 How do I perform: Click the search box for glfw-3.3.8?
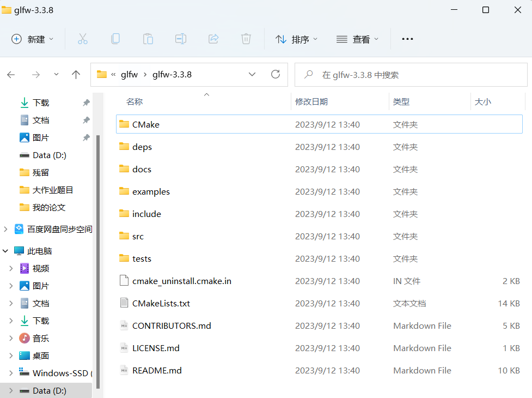(x=411, y=74)
